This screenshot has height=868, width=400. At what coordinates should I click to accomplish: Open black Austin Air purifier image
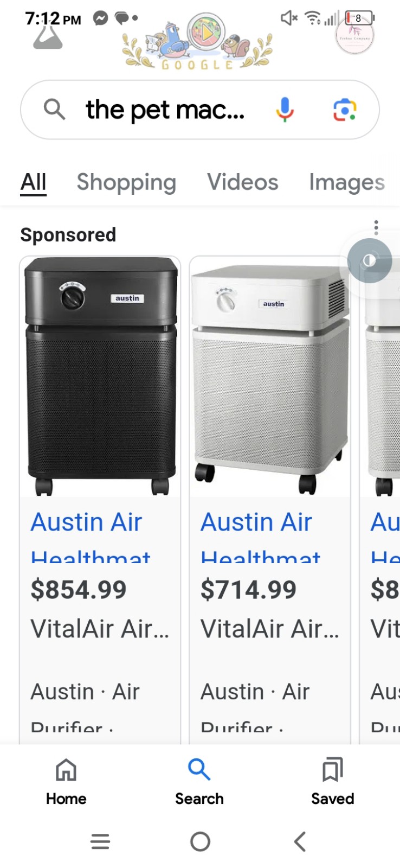[100, 376]
